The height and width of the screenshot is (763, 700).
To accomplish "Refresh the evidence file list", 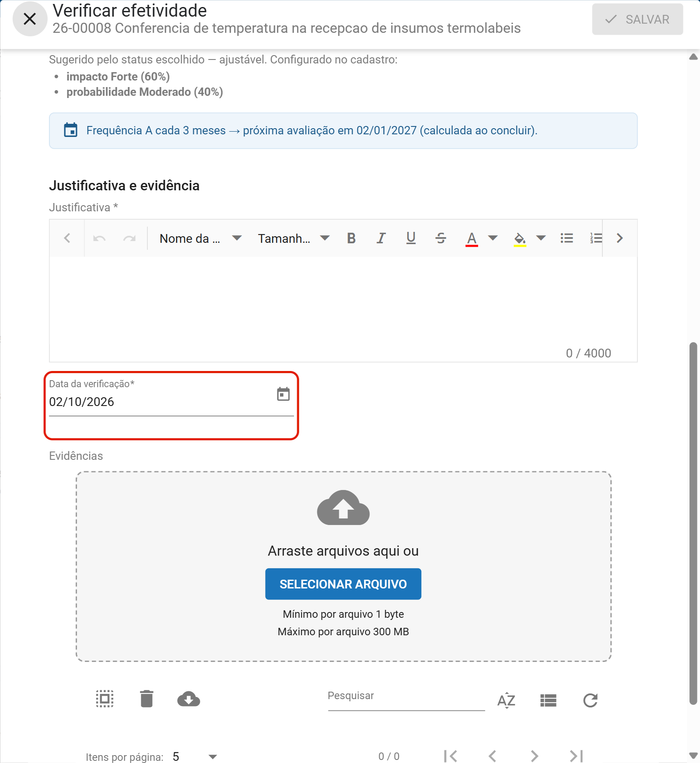I will coord(590,700).
